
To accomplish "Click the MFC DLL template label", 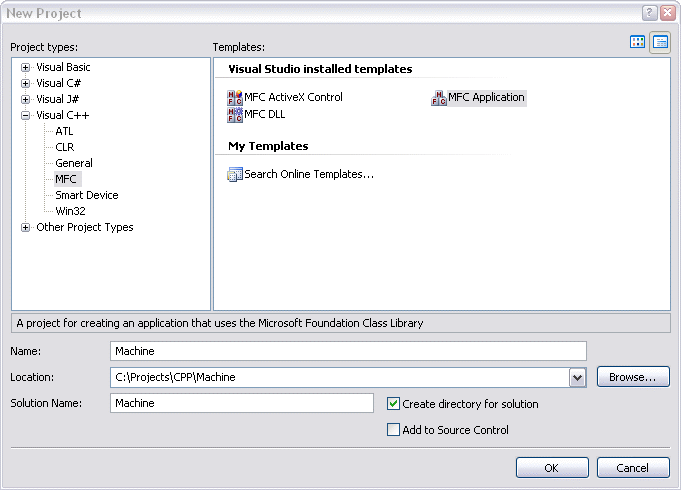I will tap(264, 115).
